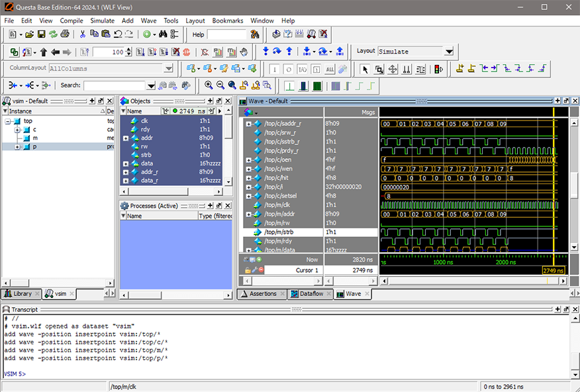Switch to the Assertions tab
This screenshot has height=392, width=580.
[x=263, y=293]
